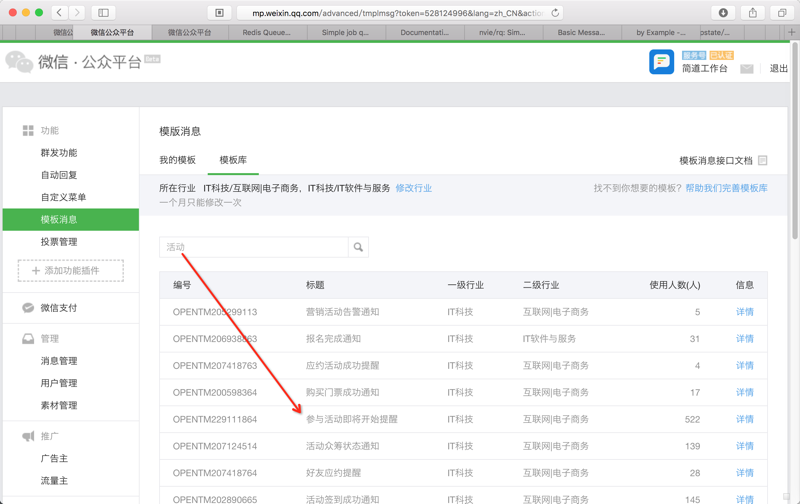
Task: Open the blue account avatar icon
Action: 661,62
